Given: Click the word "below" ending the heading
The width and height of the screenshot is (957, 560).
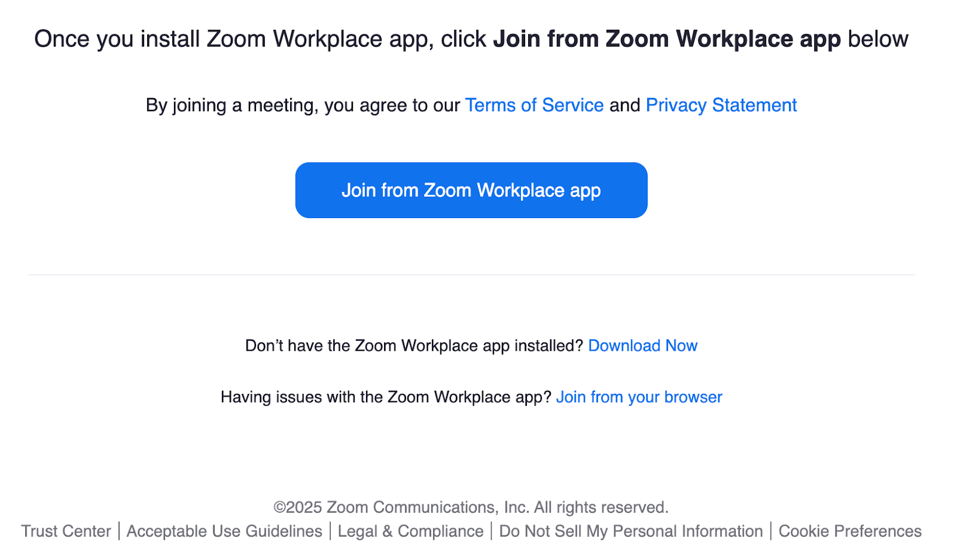Looking at the screenshot, I should click(878, 39).
